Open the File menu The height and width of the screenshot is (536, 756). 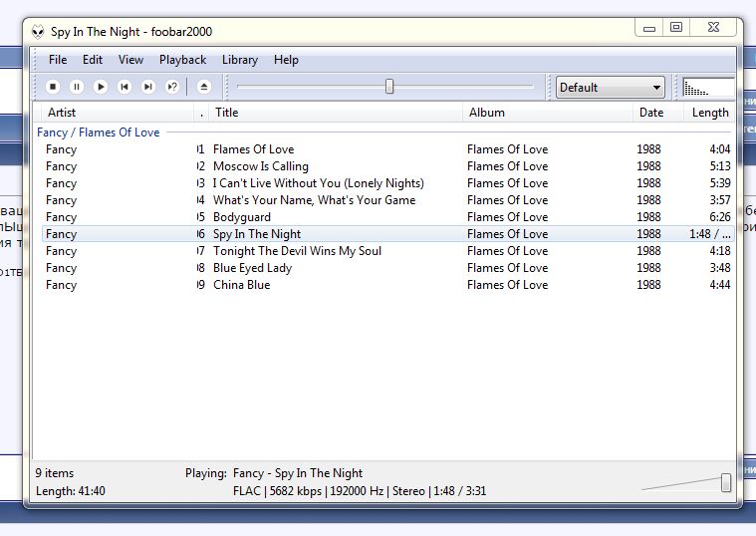(58, 60)
